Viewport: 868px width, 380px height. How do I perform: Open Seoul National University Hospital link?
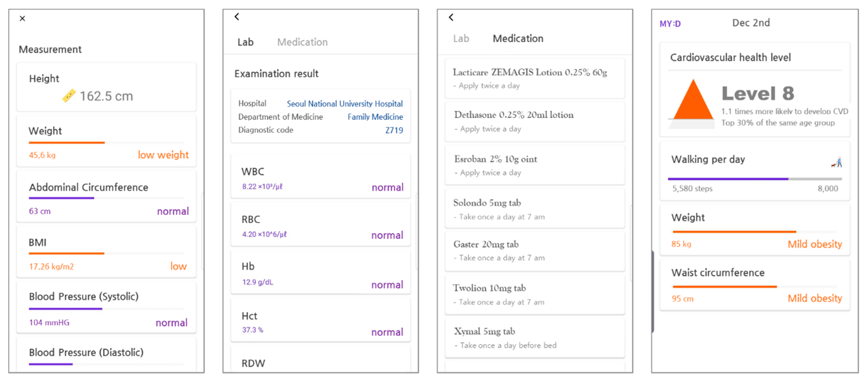344,104
